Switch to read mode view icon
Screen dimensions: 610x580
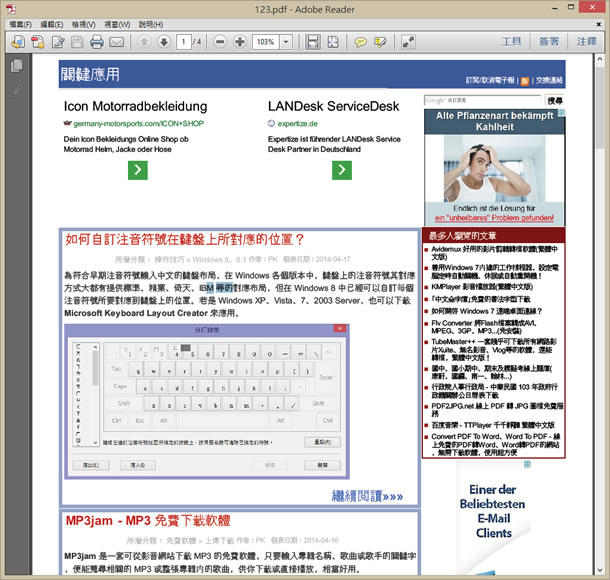(x=408, y=42)
